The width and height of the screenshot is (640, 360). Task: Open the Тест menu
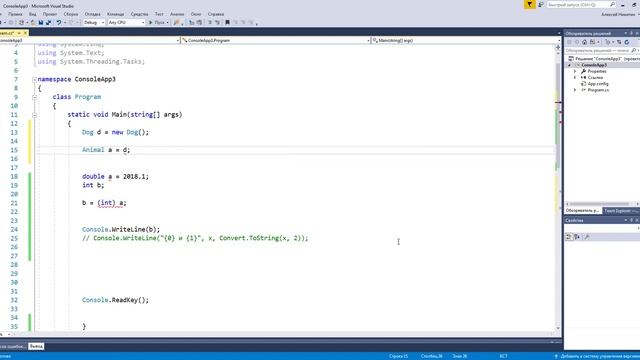(x=159, y=14)
